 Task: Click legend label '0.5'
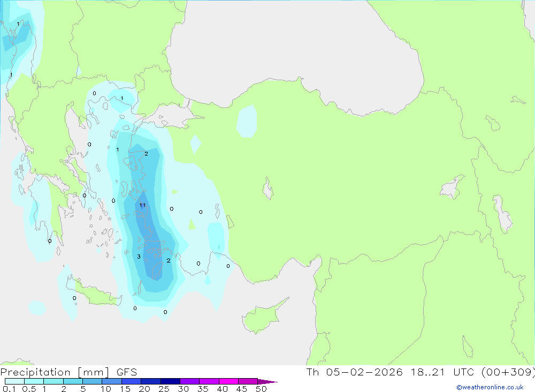coord(29,389)
